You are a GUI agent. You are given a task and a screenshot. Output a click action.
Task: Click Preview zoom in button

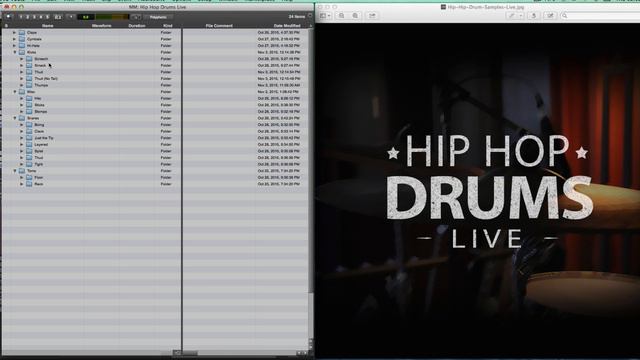(x=356, y=16)
